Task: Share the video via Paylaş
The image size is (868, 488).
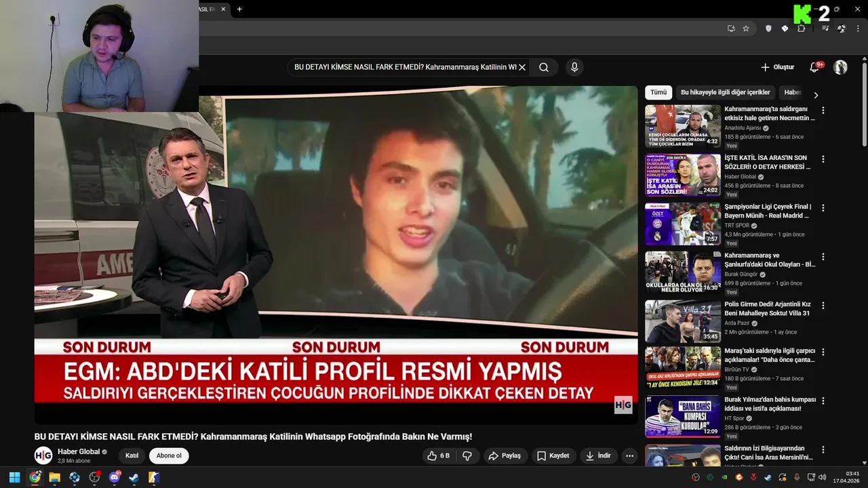Action: [505, 455]
